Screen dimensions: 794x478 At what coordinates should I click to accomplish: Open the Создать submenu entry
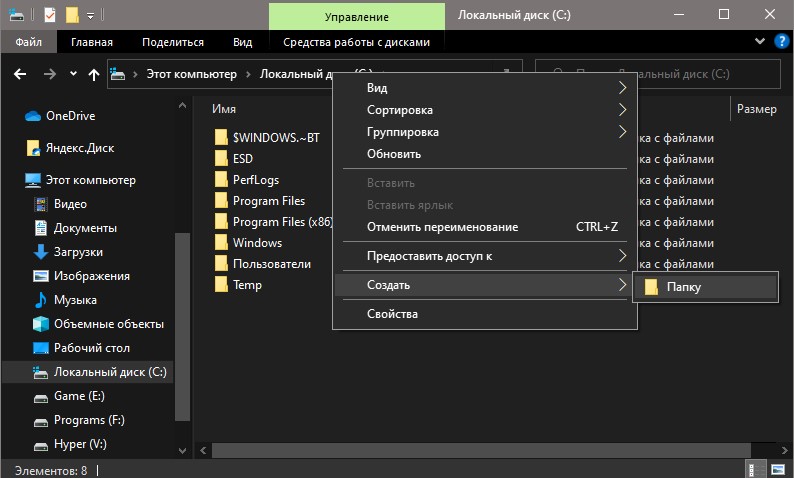[485, 285]
